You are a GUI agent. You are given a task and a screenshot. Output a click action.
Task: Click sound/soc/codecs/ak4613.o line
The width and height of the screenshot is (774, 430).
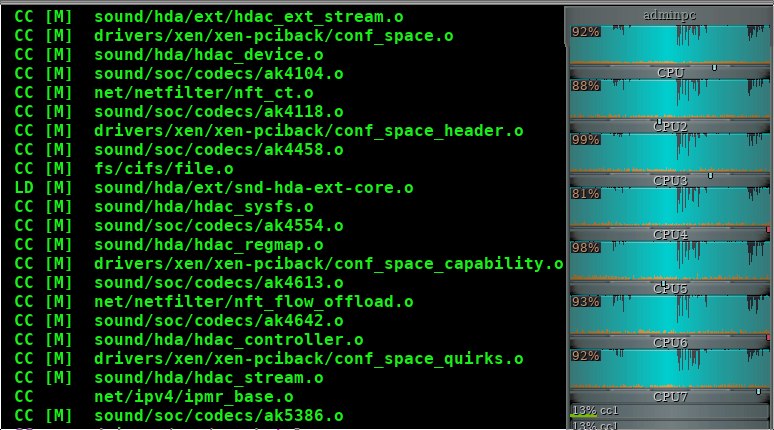179,283
